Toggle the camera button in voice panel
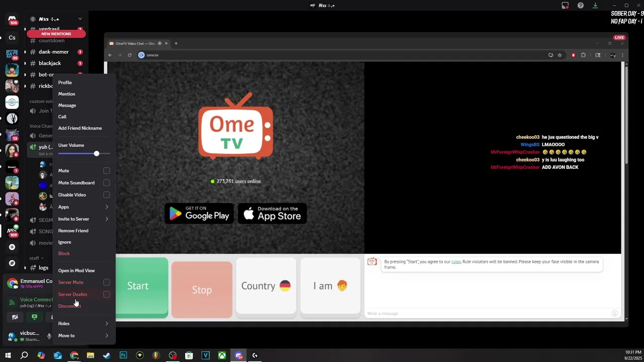644x362 pixels. [x=15, y=317]
